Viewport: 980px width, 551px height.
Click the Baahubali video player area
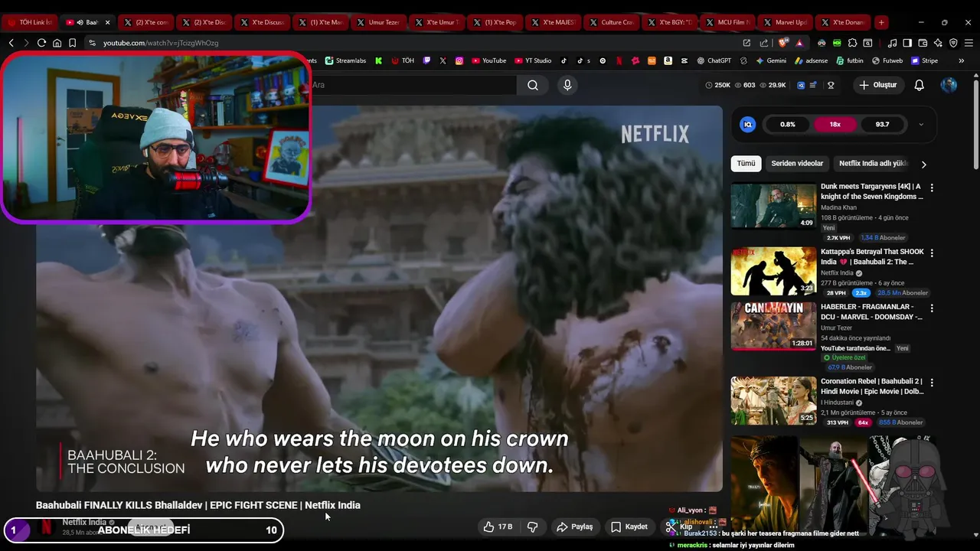coord(379,298)
